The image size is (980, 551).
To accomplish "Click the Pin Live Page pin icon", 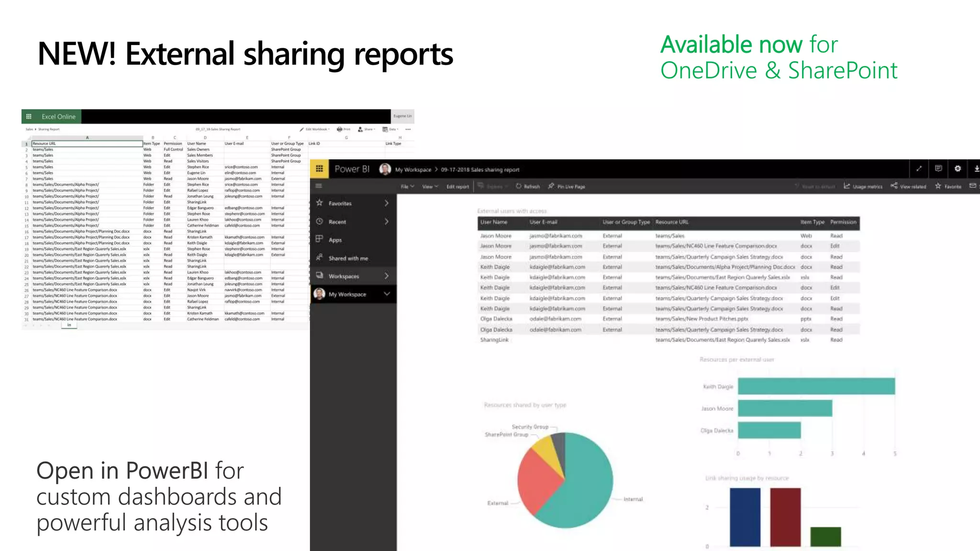I will coord(551,186).
